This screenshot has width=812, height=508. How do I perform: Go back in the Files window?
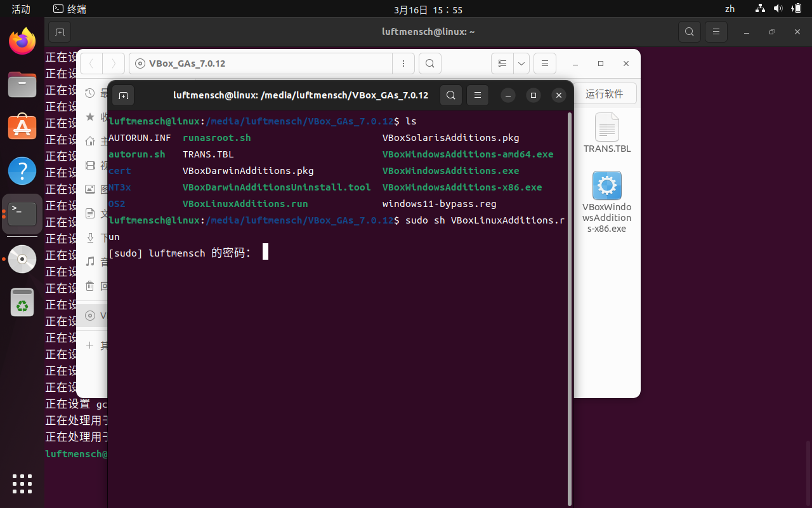tap(91, 63)
